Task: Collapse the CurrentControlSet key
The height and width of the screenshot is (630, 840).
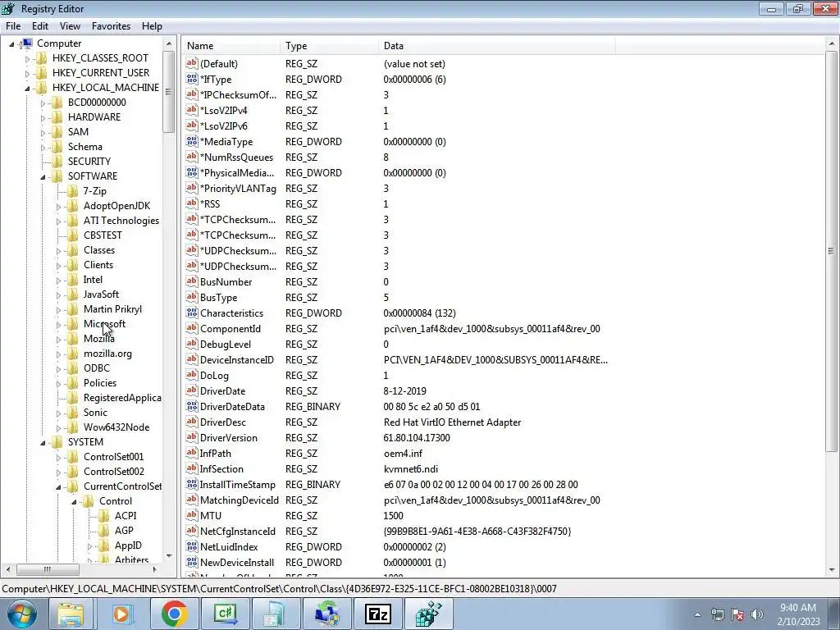Action: tap(58, 487)
